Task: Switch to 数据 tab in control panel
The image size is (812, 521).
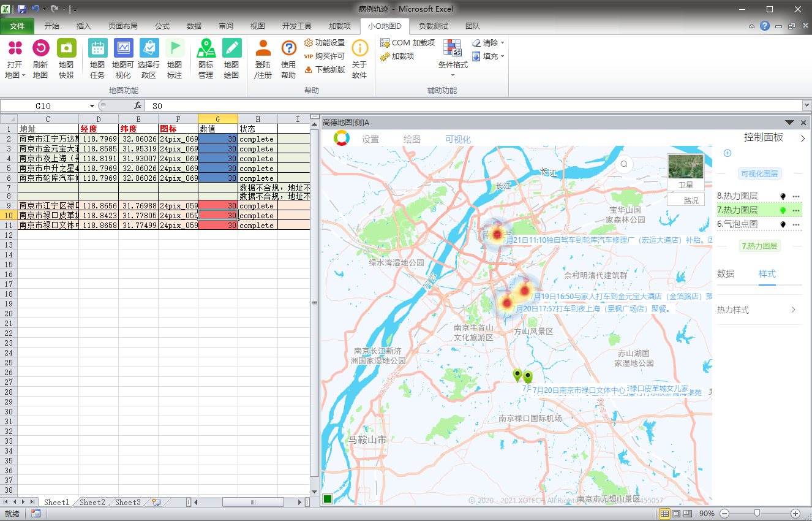Action: pos(726,273)
